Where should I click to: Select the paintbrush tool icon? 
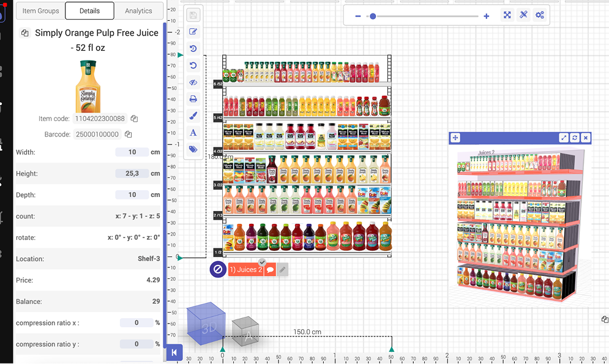click(193, 116)
